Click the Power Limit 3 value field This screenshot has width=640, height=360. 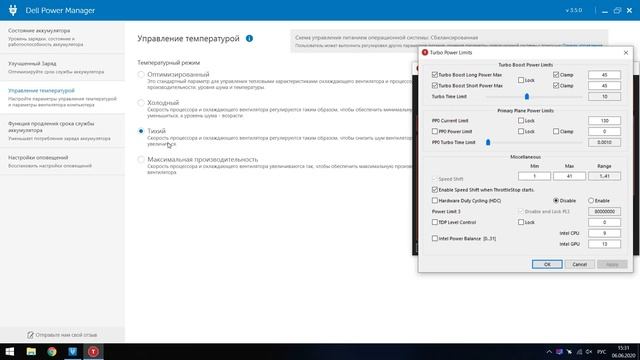pyautogui.click(x=604, y=211)
